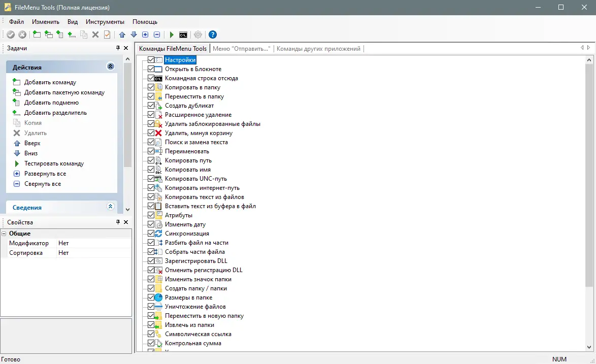Disable the 'Удалить, минуя корзину' command checkbox
This screenshot has height=364, width=596.
tap(151, 133)
